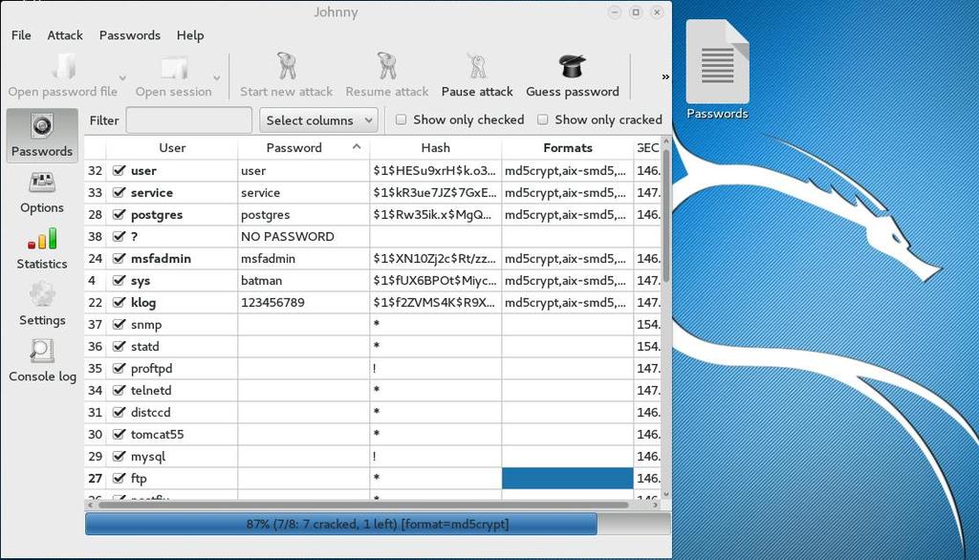Screen dimensions: 979x560
Task: Select the 'batman' password cell
Action: 303,280
